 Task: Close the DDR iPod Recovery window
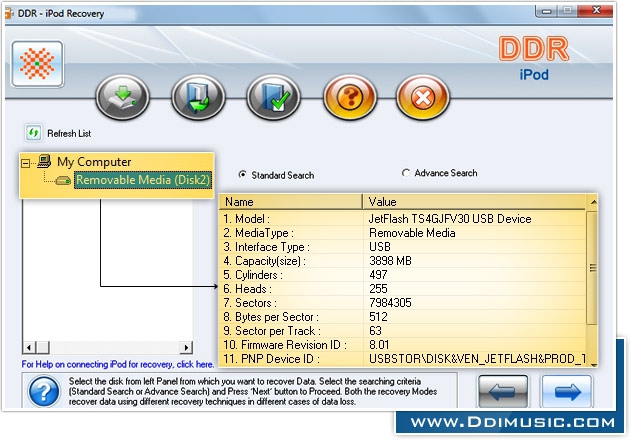[x=596, y=10]
